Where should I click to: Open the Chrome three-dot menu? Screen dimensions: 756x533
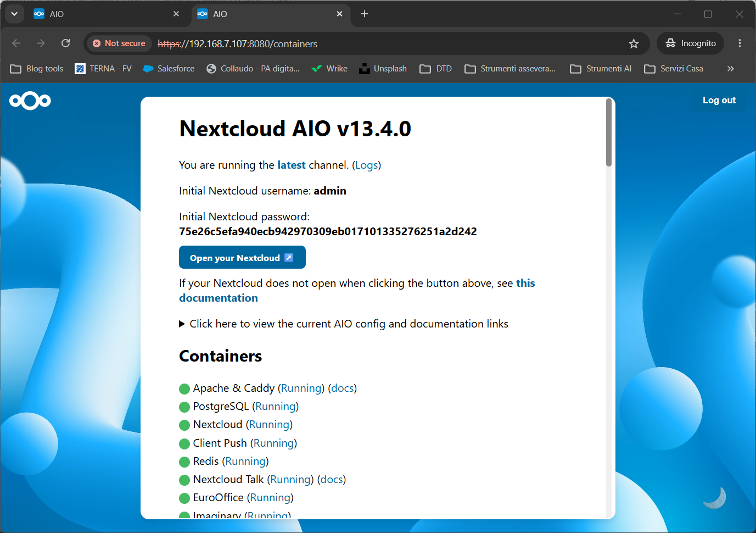[x=740, y=43]
